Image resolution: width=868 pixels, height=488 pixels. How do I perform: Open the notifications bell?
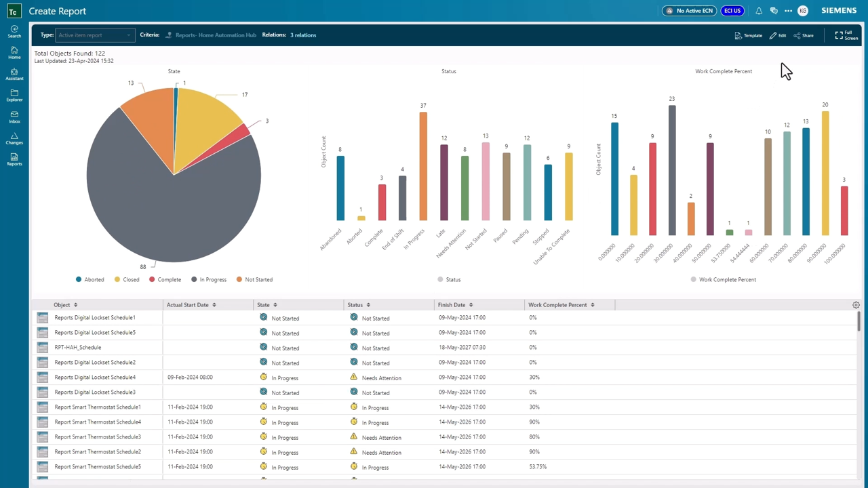(x=759, y=11)
